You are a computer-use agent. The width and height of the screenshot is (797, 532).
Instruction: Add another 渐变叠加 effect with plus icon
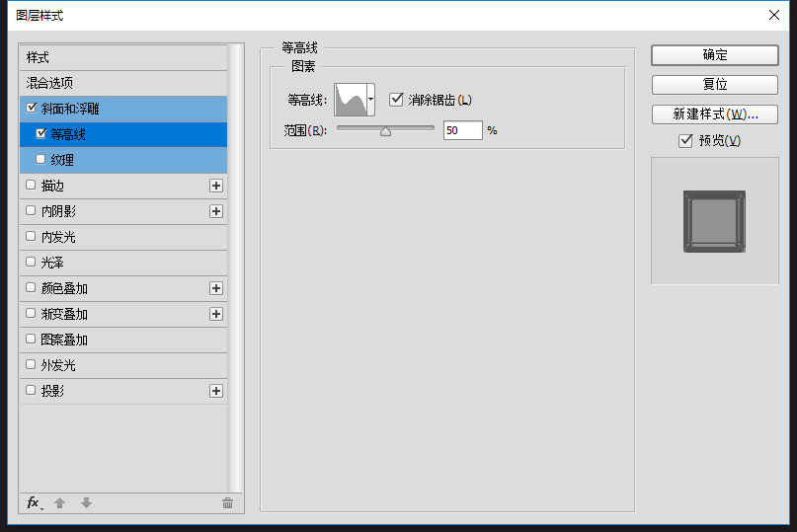point(216,314)
